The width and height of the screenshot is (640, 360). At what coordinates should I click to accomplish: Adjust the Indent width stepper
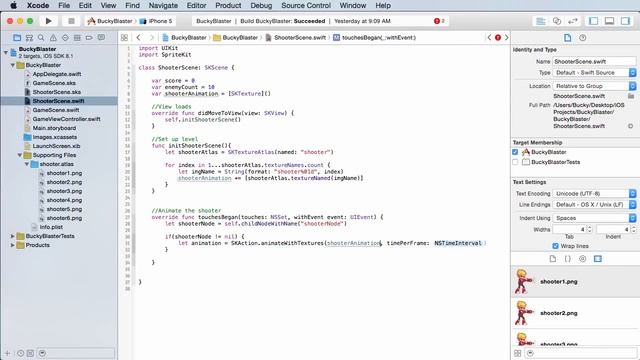point(633,229)
